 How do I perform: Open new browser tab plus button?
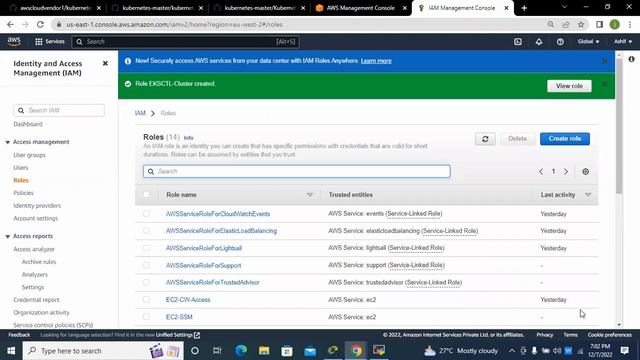point(524,8)
